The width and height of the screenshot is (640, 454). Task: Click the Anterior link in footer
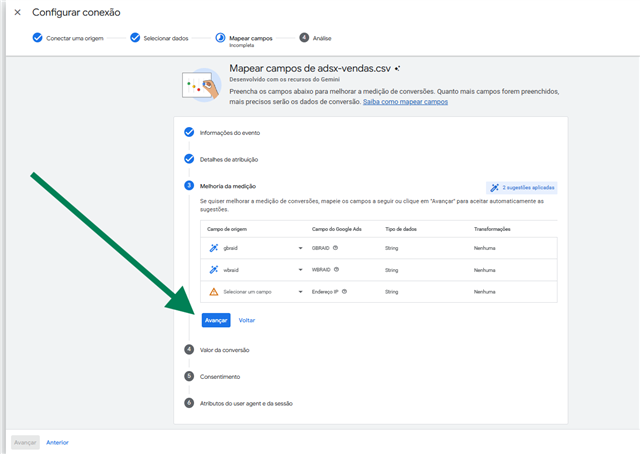[x=58, y=443]
